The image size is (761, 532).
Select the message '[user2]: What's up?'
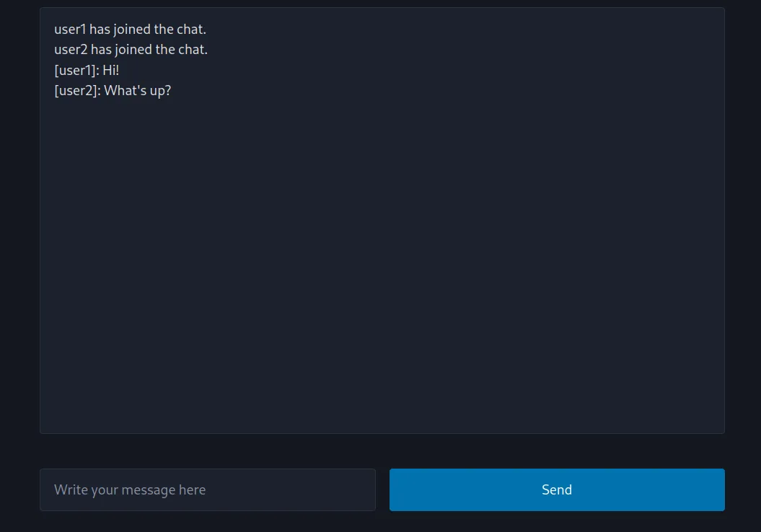click(x=113, y=90)
